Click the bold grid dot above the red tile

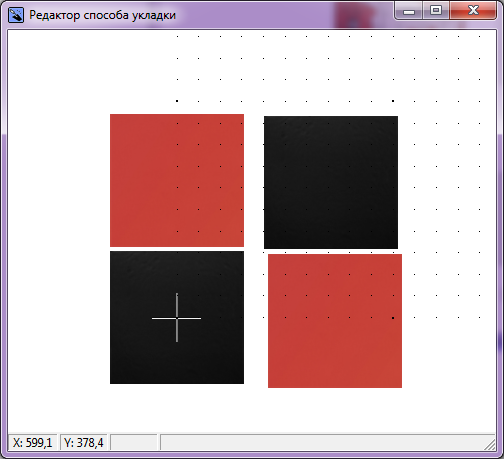point(177,101)
